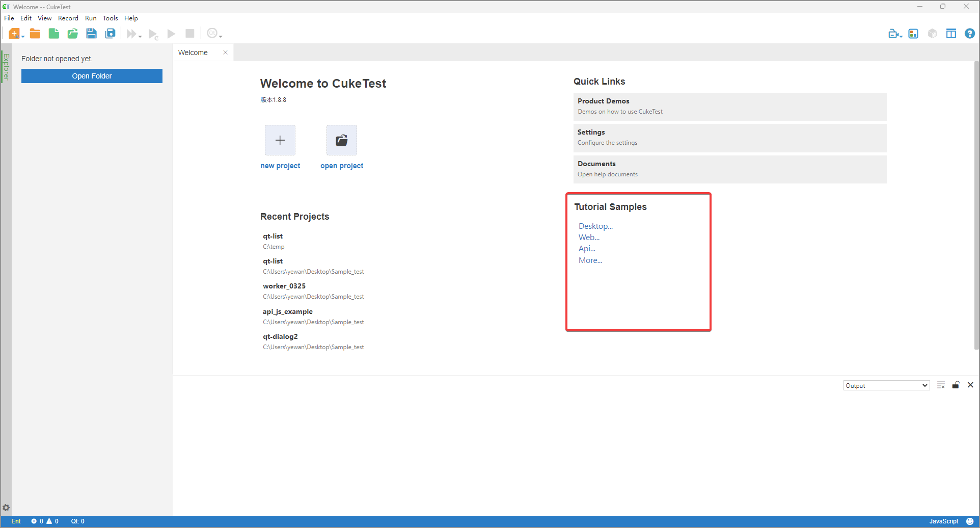The height and width of the screenshot is (528, 980).
Task: Click the Run Project double-arrow icon
Action: point(131,34)
